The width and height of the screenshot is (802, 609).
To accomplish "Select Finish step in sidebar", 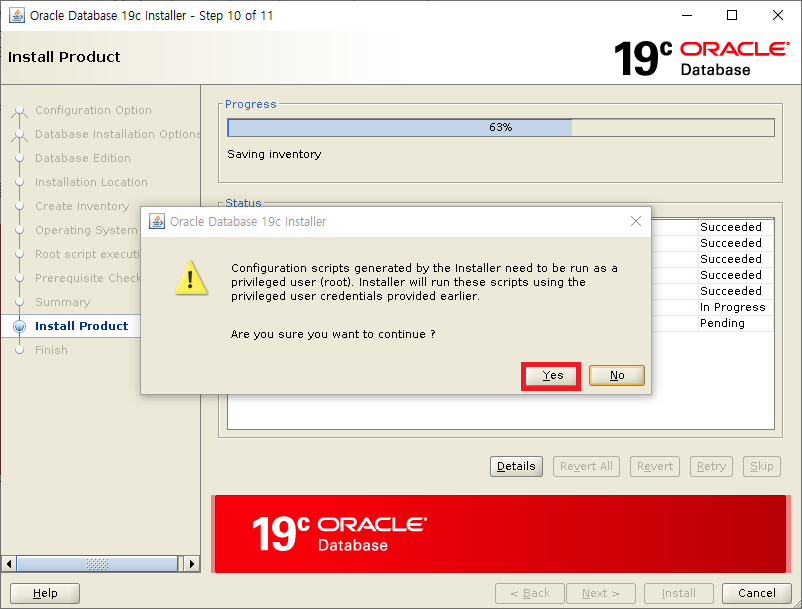I will click(x=51, y=350).
